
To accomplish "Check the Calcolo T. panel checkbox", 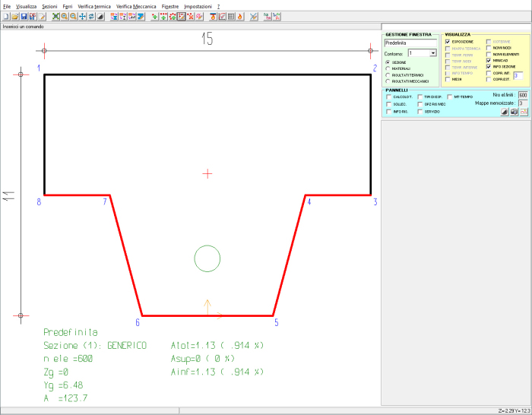I will [x=389, y=97].
